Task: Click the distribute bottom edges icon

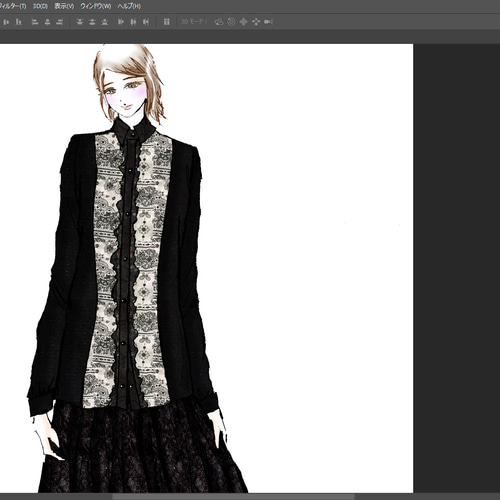Action: 105,22
